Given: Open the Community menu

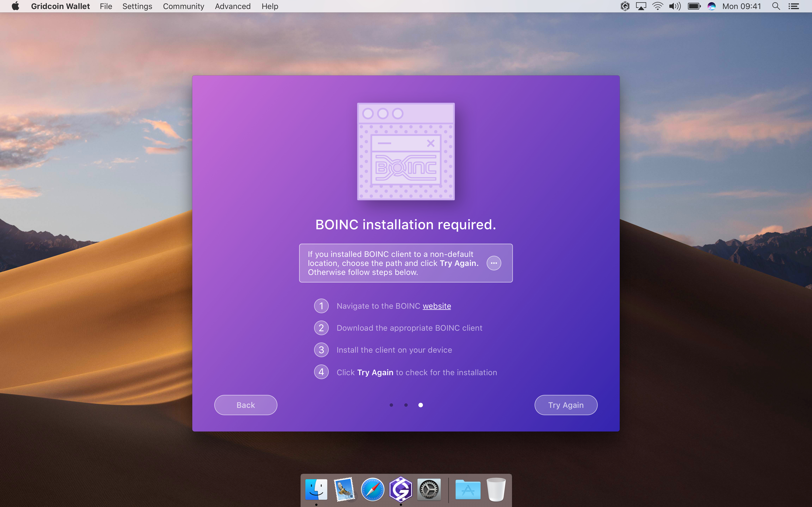Looking at the screenshot, I should (x=183, y=6).
